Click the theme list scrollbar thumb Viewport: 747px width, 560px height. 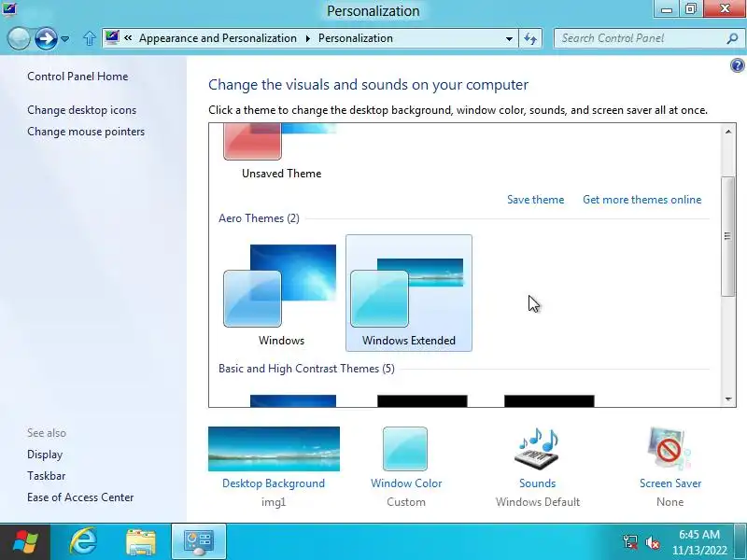point(728,236)
